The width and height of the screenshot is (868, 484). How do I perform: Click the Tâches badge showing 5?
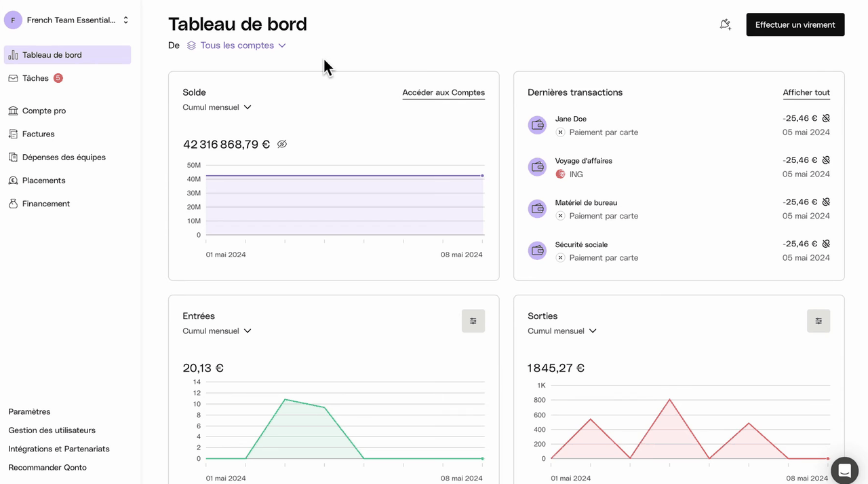[58, 78]
